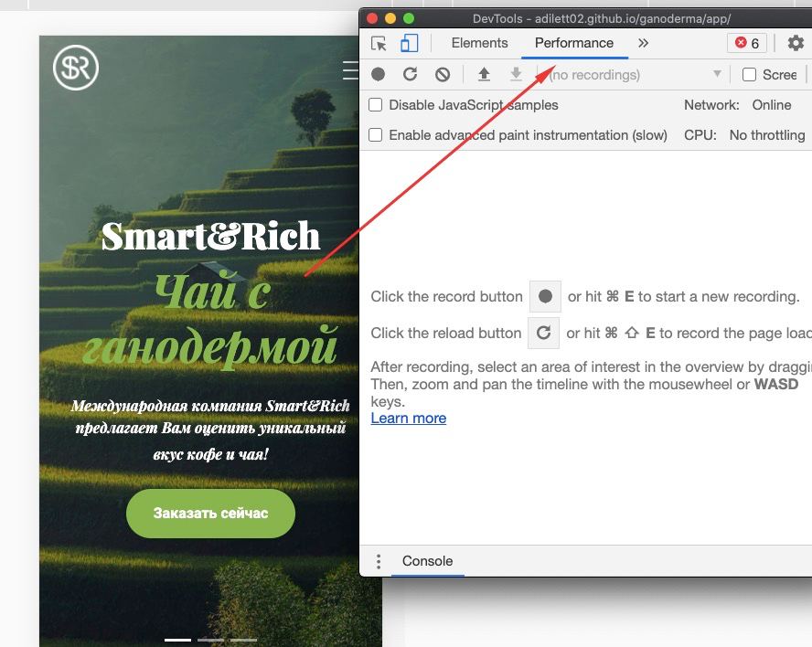
Task: Select the first carousel slide indicator
Action: click(177, 641)
